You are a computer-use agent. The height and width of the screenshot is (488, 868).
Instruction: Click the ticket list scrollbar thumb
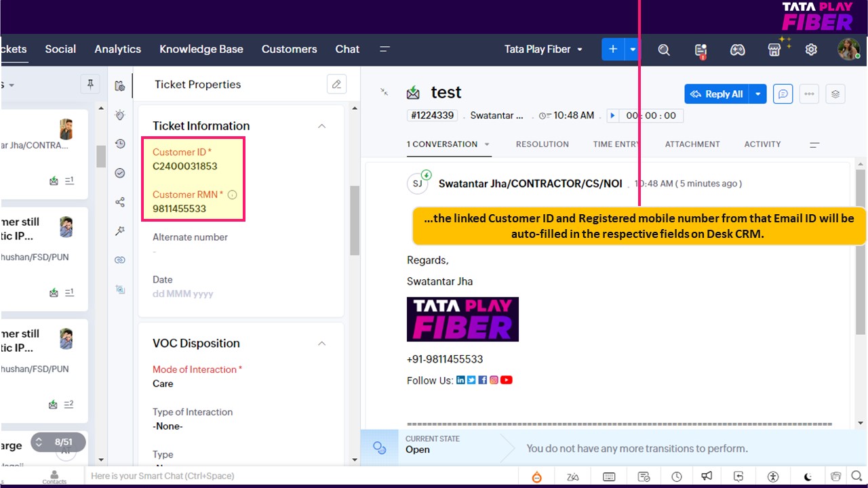101,156
